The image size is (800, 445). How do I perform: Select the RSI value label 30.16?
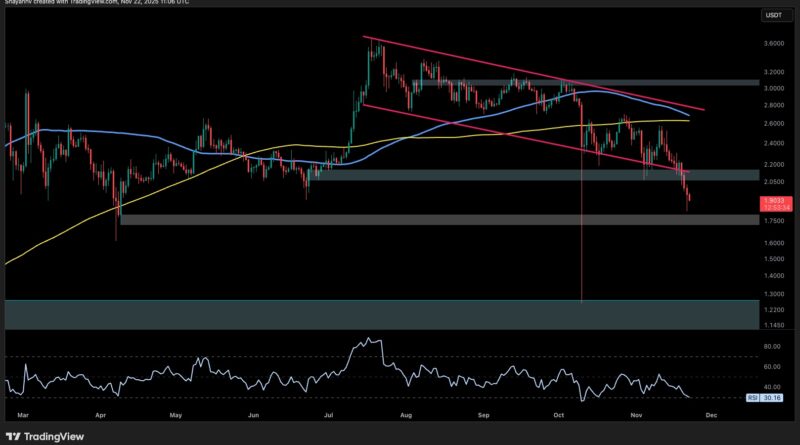[x=771, y=397]
